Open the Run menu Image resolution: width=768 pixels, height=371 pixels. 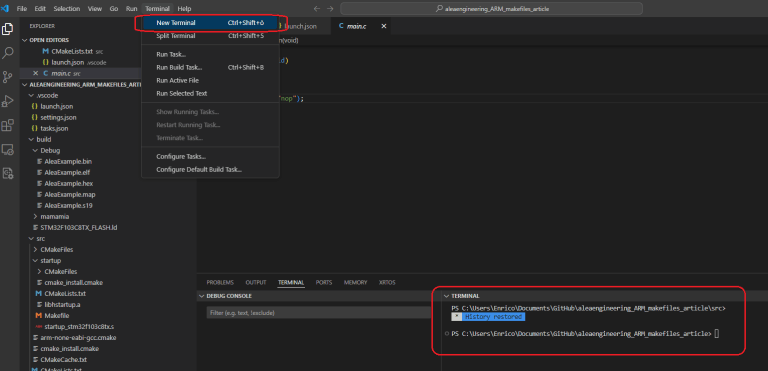132,9
